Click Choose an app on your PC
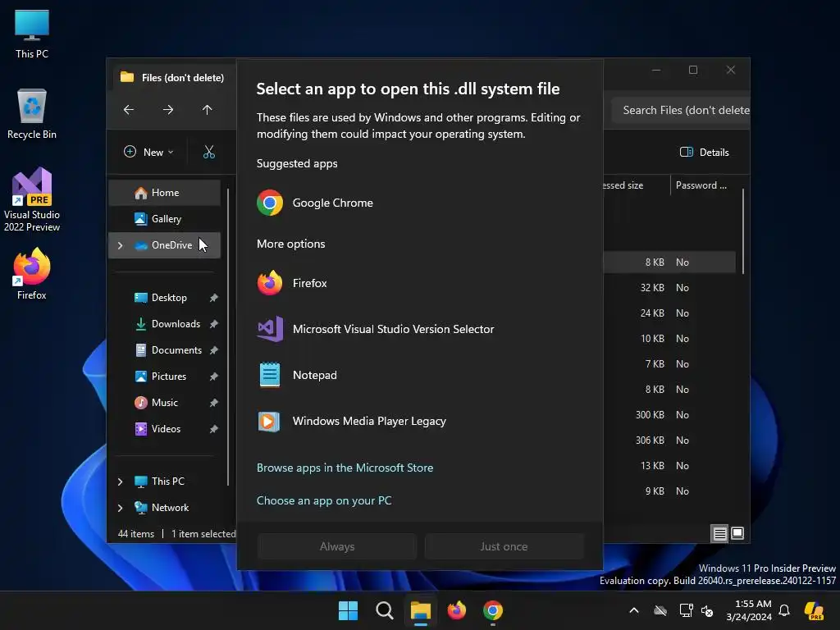 coord(323,500)
